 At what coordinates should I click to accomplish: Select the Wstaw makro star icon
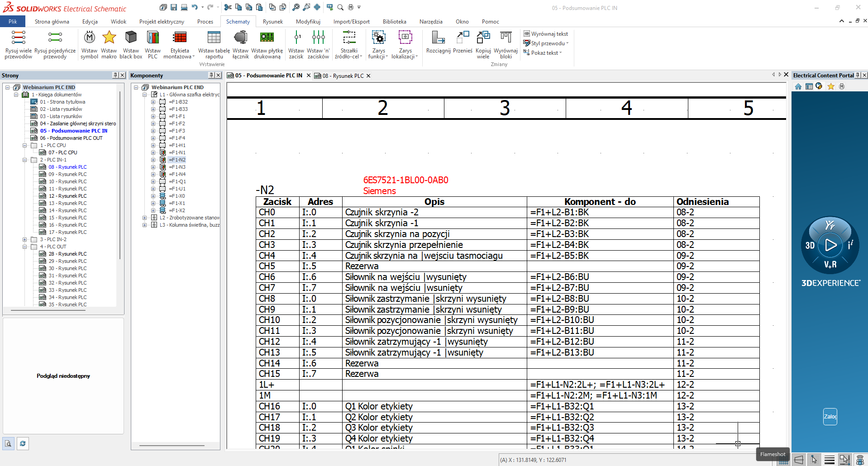109,38
